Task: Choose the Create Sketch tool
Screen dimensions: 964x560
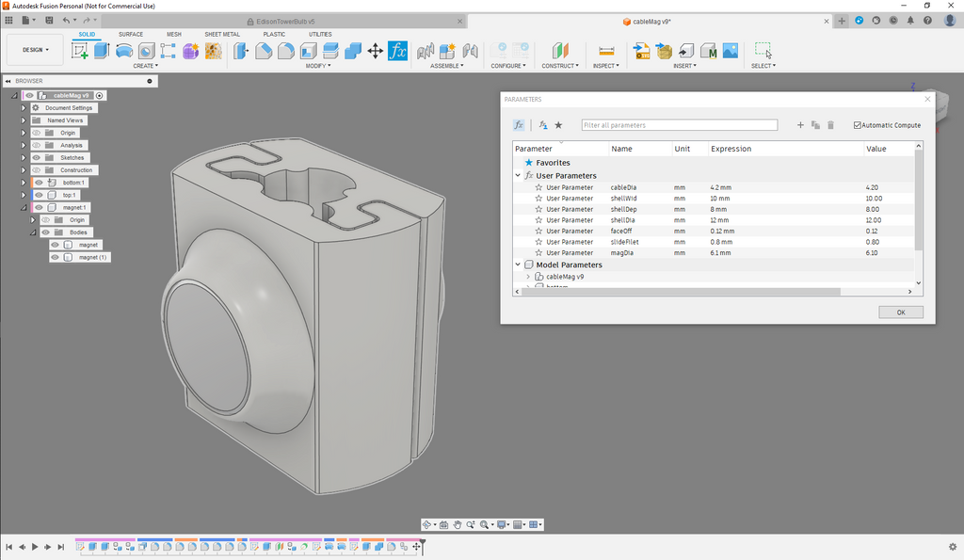Action: (x=80, y=51)
